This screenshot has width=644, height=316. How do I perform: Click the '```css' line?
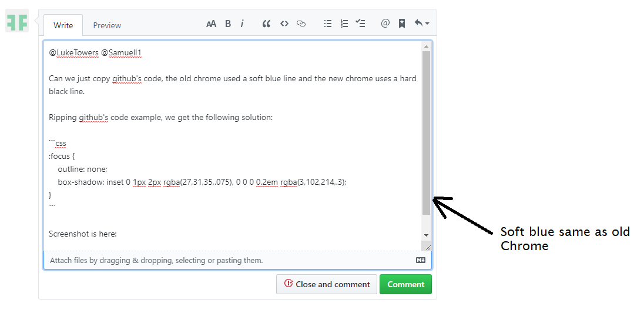(x=58, y=144)
